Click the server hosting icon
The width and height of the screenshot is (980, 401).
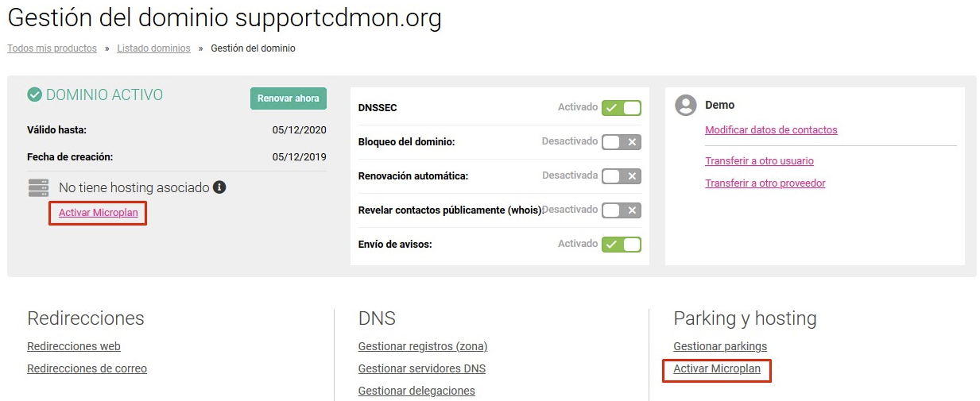(38, 188)
